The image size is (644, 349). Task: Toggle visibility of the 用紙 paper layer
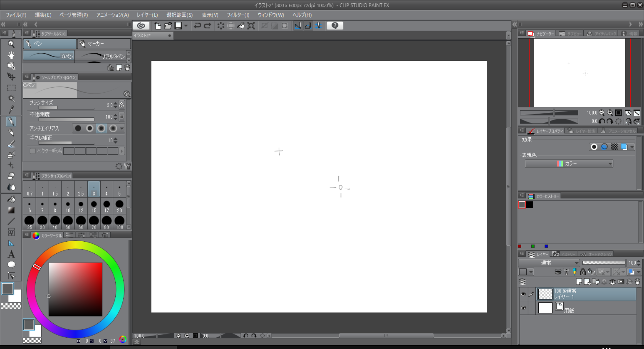523,308
